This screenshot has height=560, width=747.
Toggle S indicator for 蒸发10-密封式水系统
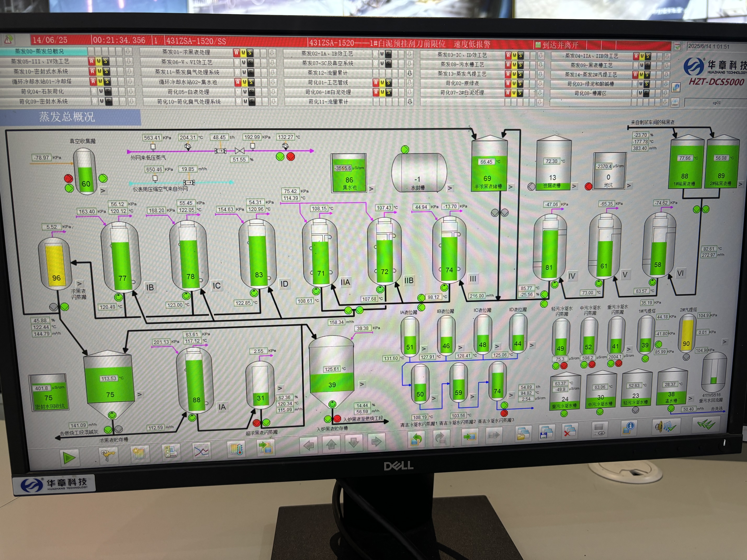point(106,71)
